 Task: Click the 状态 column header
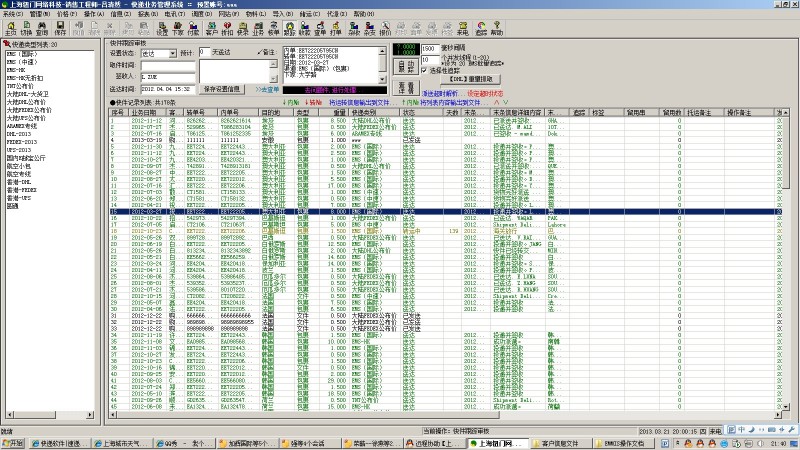(421, 112)
